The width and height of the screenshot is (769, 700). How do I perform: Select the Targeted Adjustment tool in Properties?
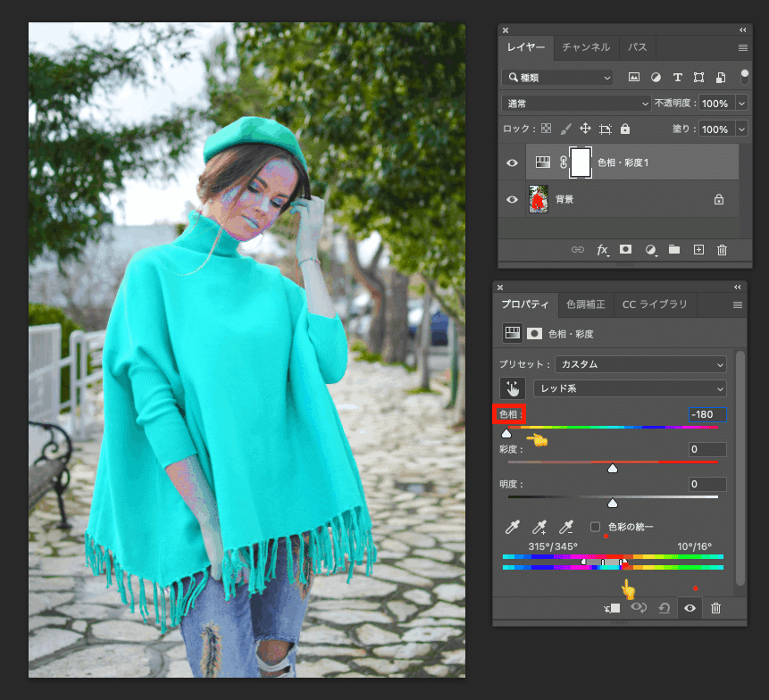pyautogui.click(x=512, y=388)
